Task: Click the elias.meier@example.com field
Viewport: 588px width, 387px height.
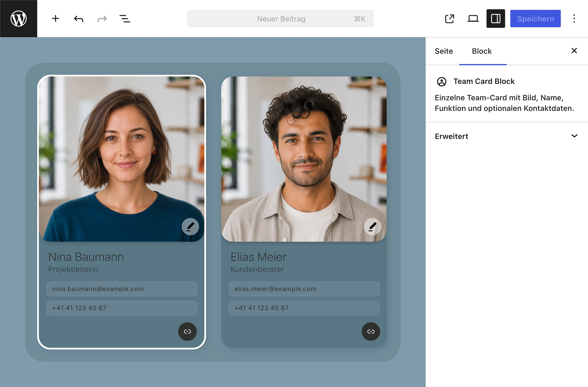Action: pyautogui.click(x=304, y=289)
